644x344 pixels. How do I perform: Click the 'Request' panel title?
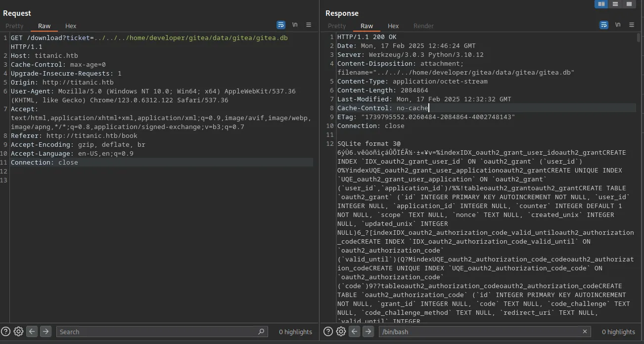click(17, 13)
